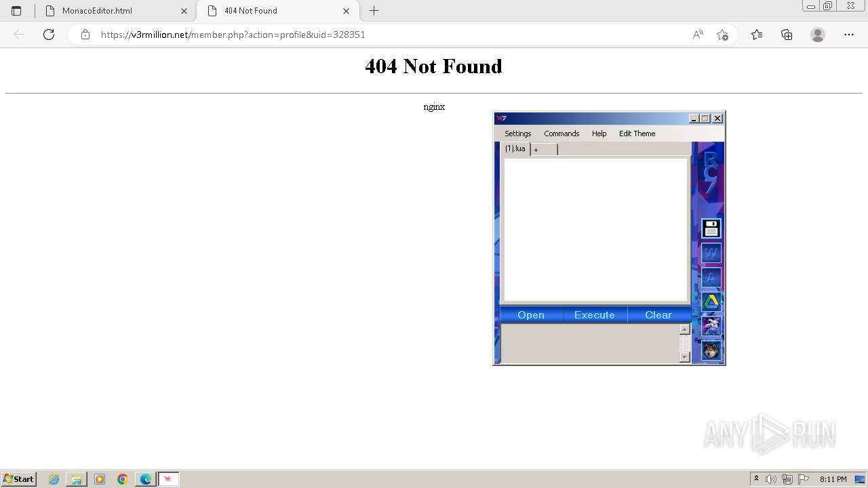Open the Settings menu in RC7
The width and height of the screenshot is (868, 488).
518,134
